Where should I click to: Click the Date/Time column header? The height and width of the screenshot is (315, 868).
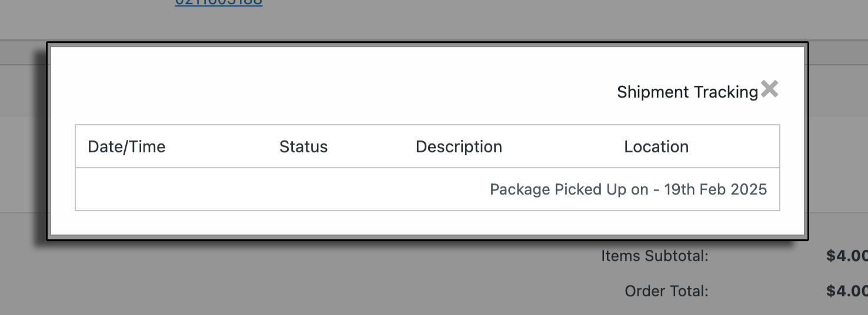coord(126,147)
